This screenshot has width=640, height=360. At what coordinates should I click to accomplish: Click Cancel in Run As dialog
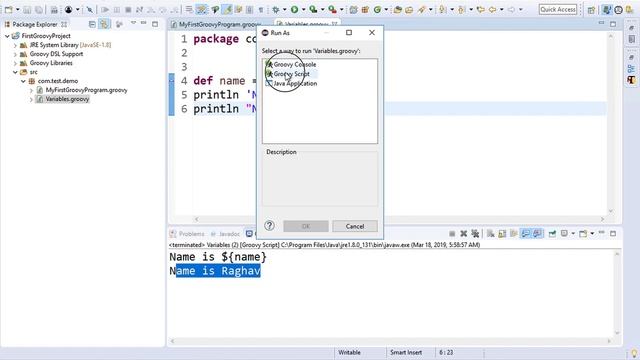point(355,226)
